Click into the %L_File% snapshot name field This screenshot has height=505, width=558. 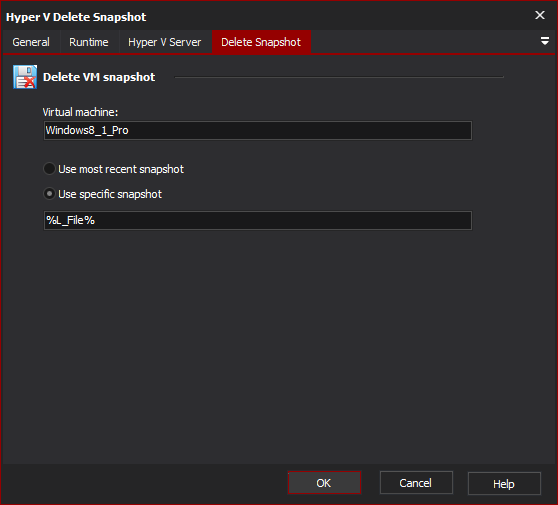[x=258, y=220]
